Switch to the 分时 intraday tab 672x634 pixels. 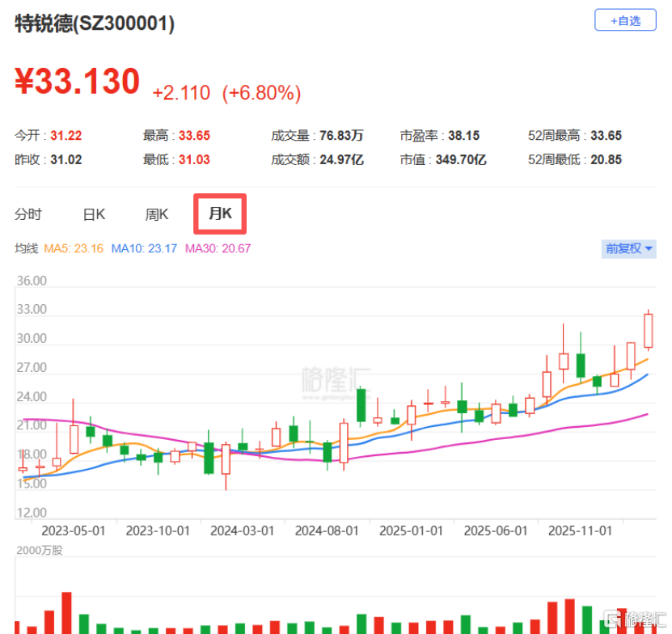[x=28, y=214]
